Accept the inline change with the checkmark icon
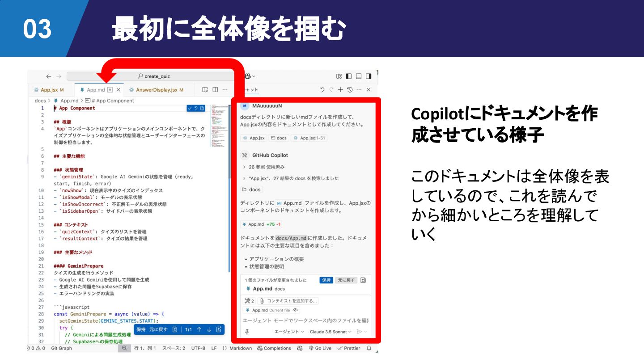This screenshot has height=362, width=644. coord(190,108)
